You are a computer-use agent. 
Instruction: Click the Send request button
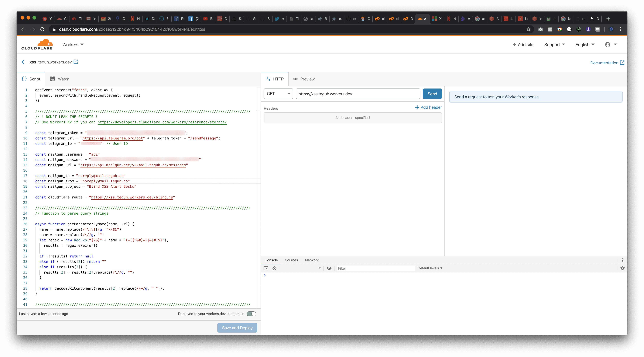point(432,94)
